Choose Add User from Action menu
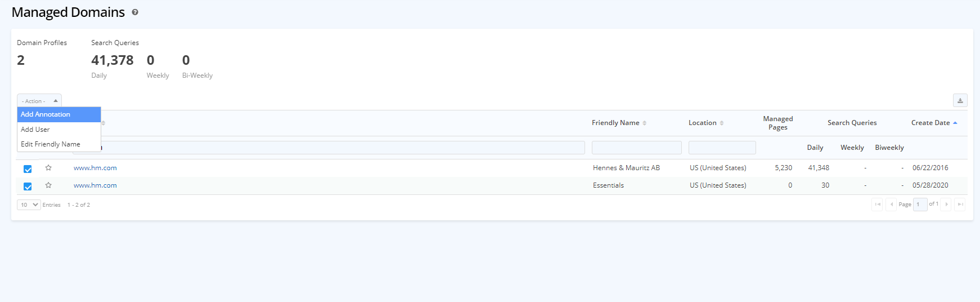Image resolution: width=980 pixels, height=302 pixels. pos(35,130)
